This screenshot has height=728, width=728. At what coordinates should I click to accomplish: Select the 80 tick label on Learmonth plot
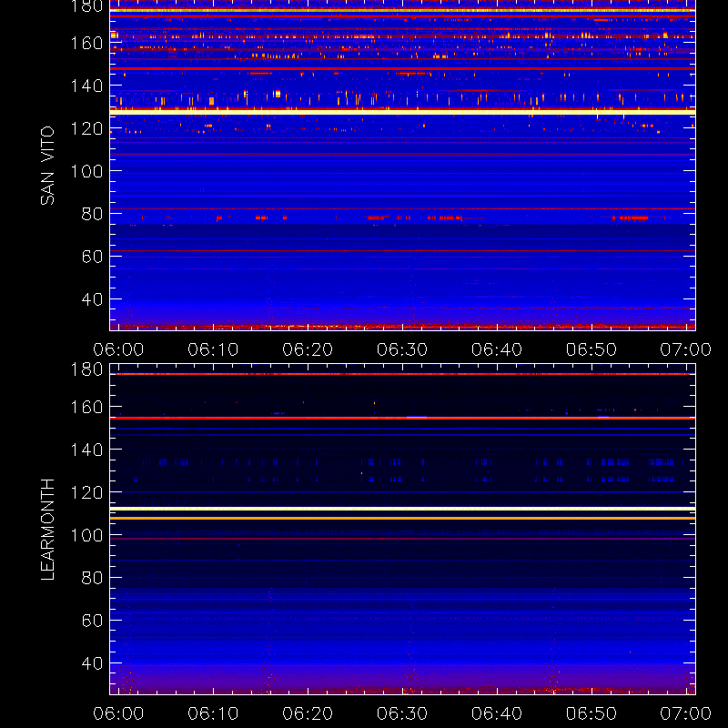pos(92,578)
